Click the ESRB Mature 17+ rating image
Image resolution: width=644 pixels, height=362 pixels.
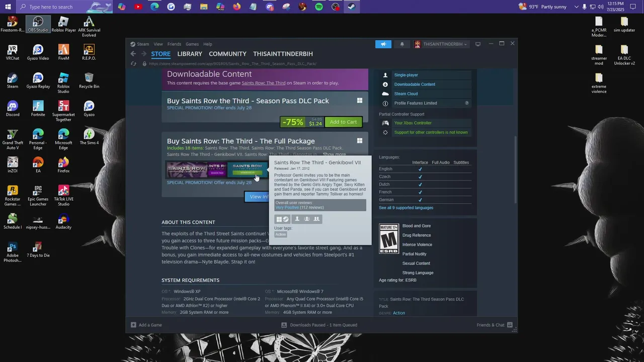coord(389,239)
